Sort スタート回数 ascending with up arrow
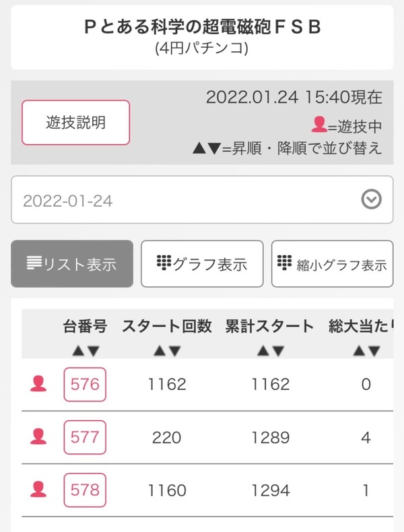Viewport: 404px width, 532px height. (160, 350)
